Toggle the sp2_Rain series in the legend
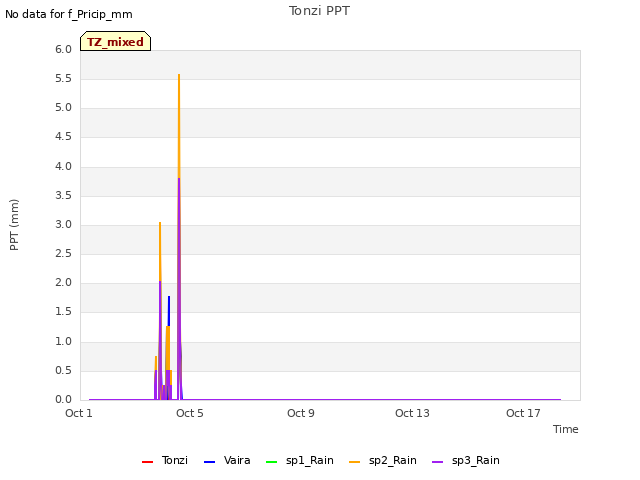The height and width of the screenshot is (480, 640). (383, 460)
